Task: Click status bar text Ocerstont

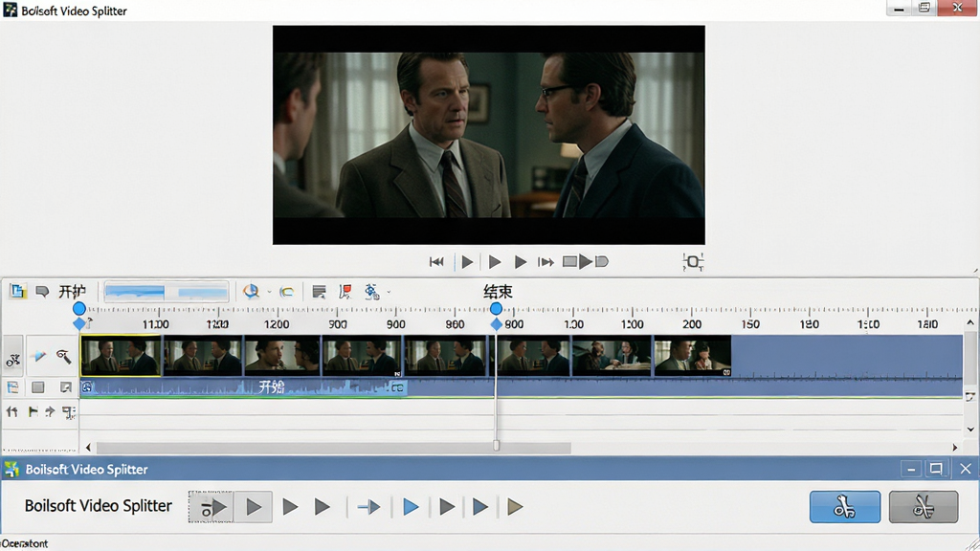Action: pyautogui.click(x=25, y=543)
